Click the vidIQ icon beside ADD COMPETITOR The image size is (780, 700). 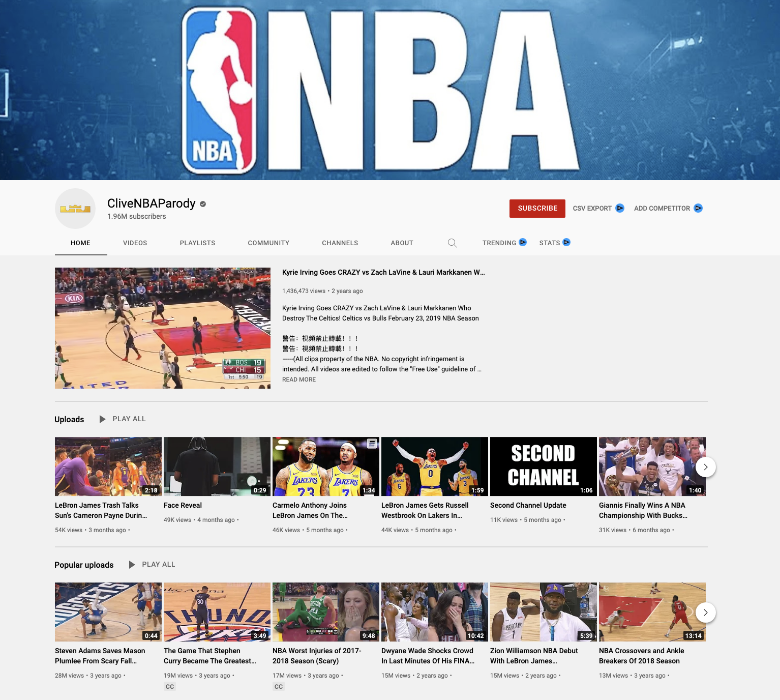point(698,209)
